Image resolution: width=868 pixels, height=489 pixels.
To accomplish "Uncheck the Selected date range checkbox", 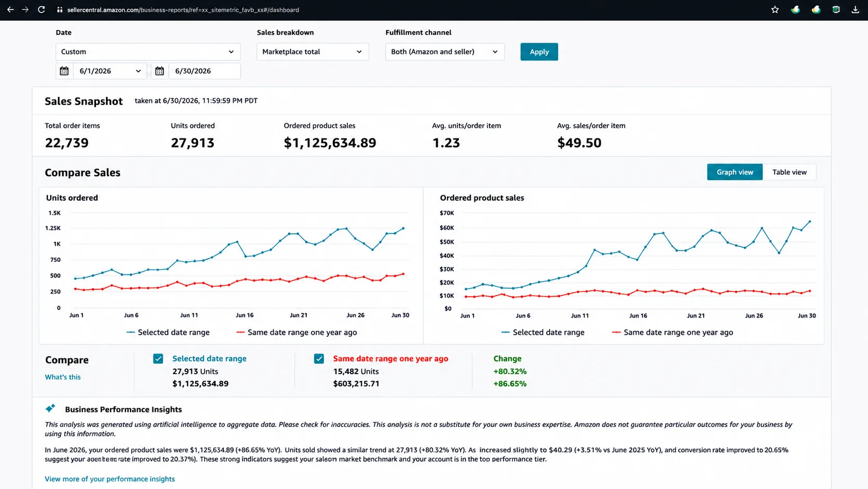I will (x=158, y=359).
